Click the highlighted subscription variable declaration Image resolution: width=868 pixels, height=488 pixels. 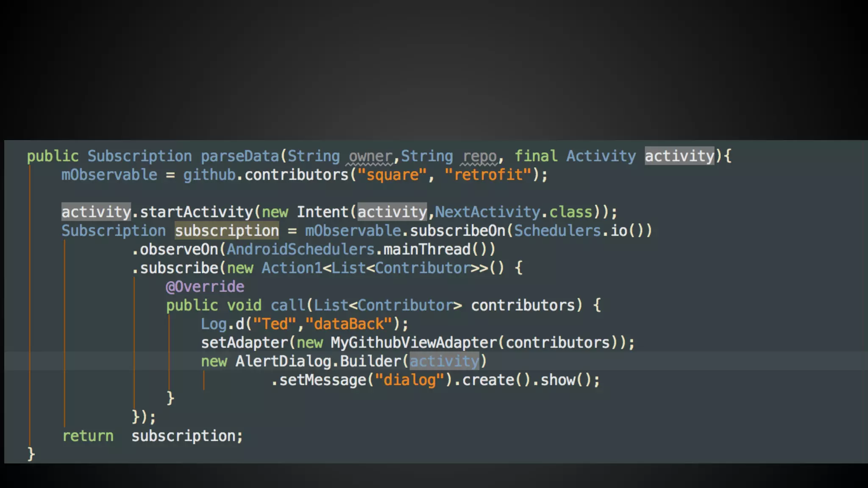[x=227, y=231]
